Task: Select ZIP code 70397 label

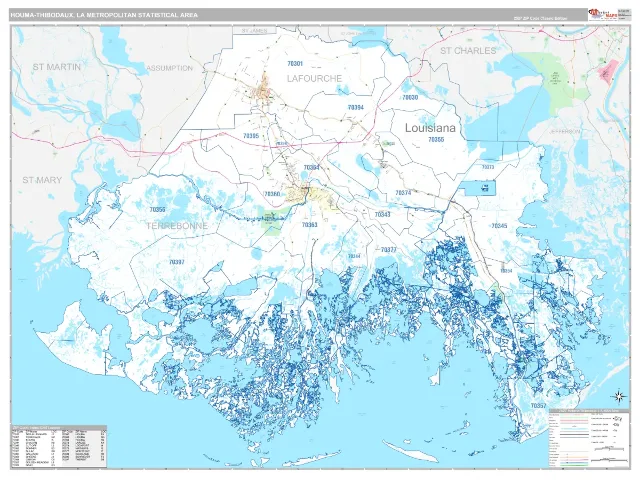Action: coord(177,262)
